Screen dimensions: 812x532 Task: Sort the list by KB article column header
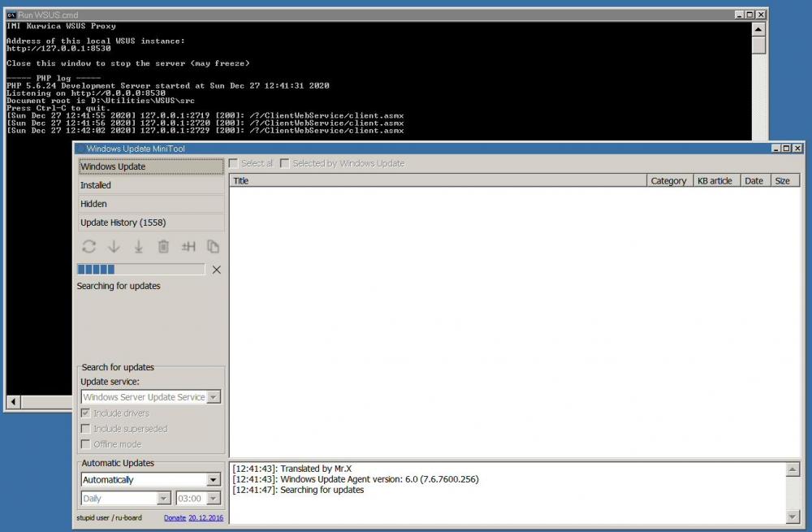715,181
